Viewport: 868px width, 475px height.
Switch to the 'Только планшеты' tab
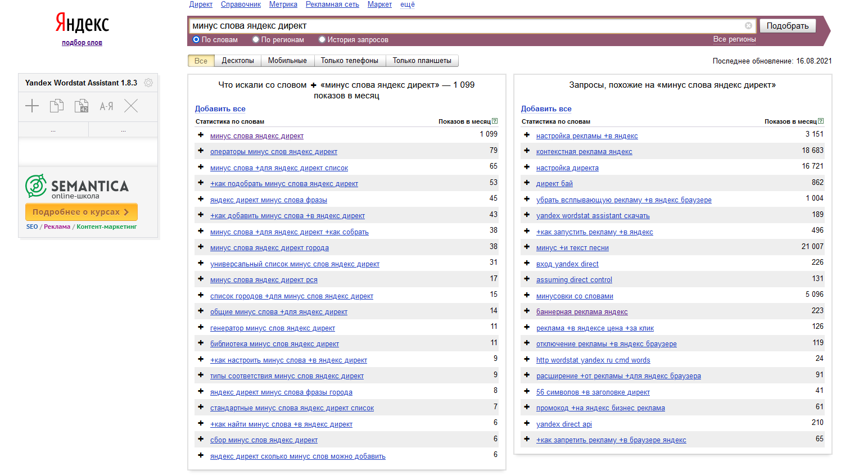tap(422, 61)
